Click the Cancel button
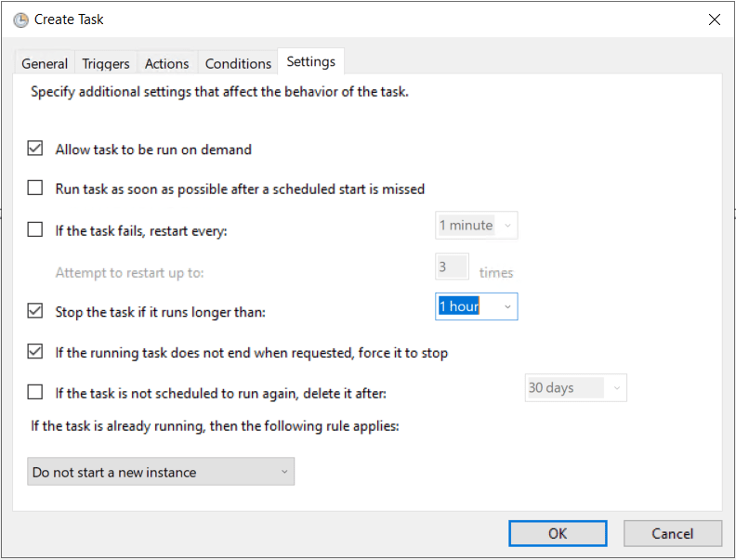 tap(673, 533)
